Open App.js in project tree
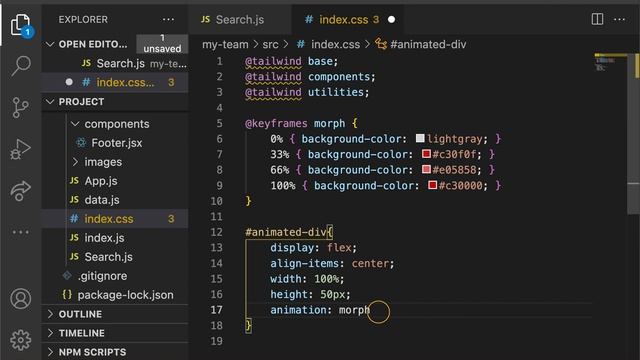Screen dimensions: 640x360 coord(101,181)
